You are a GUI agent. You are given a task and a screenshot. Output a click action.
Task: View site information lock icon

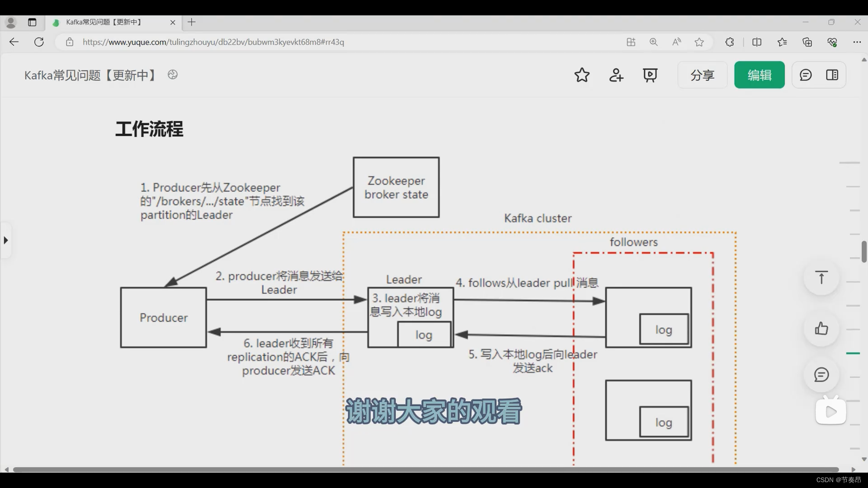click(70, 42)
